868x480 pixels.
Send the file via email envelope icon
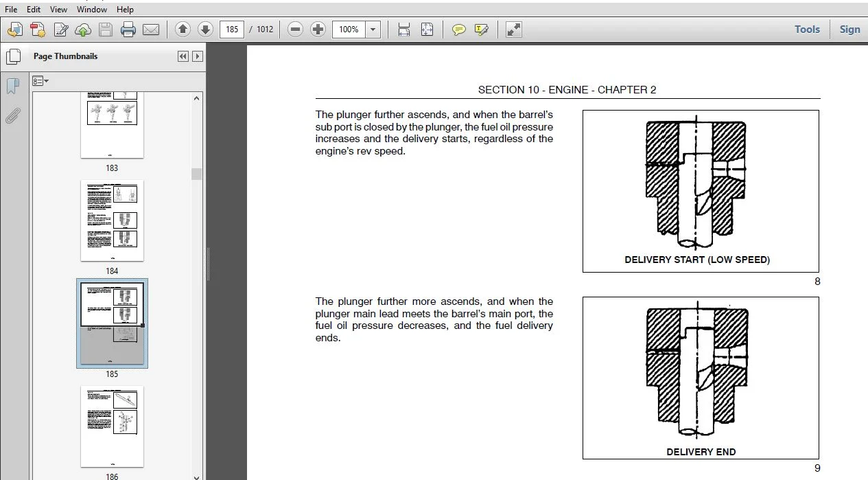(151, 30)
